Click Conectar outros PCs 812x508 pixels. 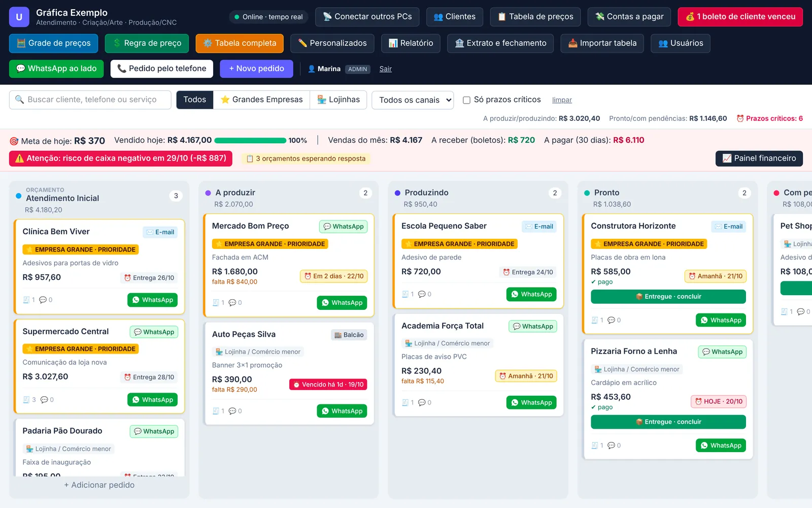(367, 17)
